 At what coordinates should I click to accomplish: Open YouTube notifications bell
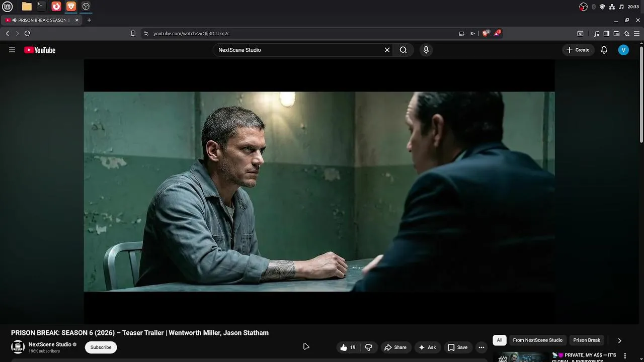(x=604, y=50)
